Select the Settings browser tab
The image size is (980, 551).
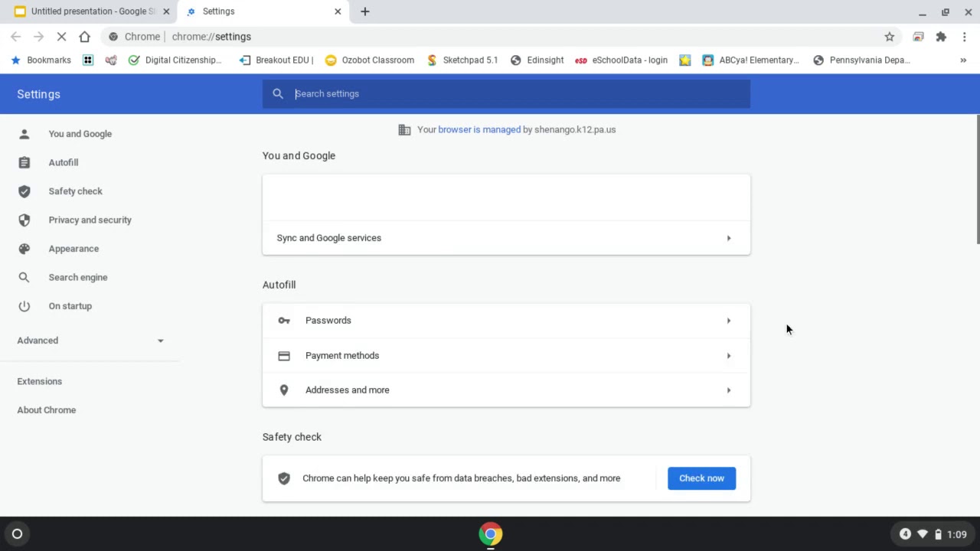tap(264, 11)
